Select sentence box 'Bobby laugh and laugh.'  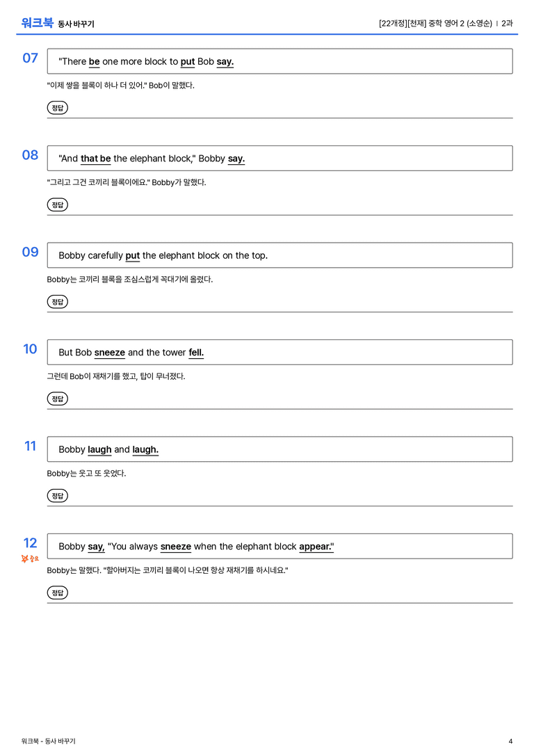click(x=280, y=449)
